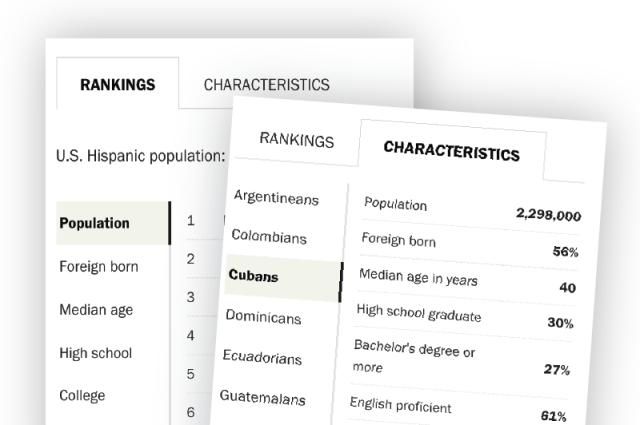Select College ranking category

pos(82,395)
